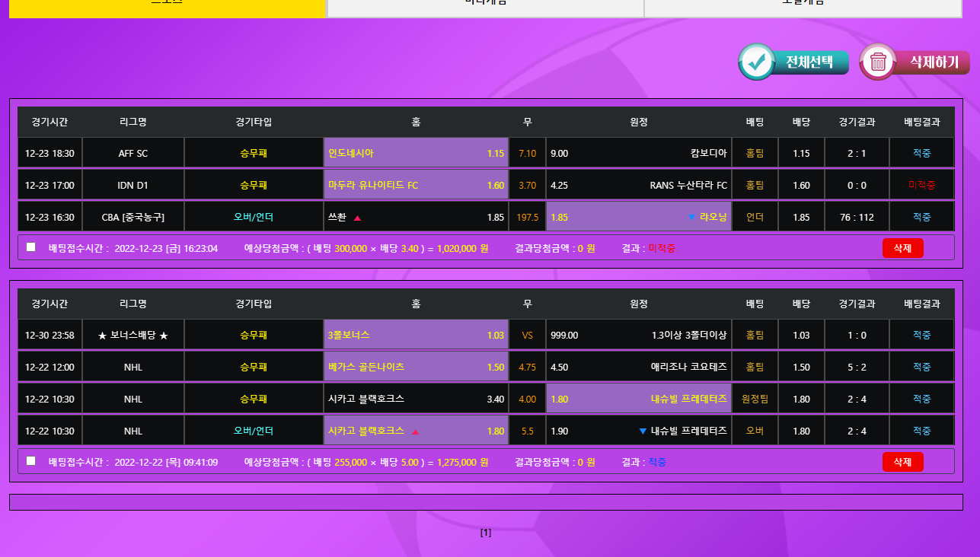This screenshot has width=980, height=557.
Task: Click red up arrow beside highlighted 시카고 블랙호크스
Action: (415, 431)
